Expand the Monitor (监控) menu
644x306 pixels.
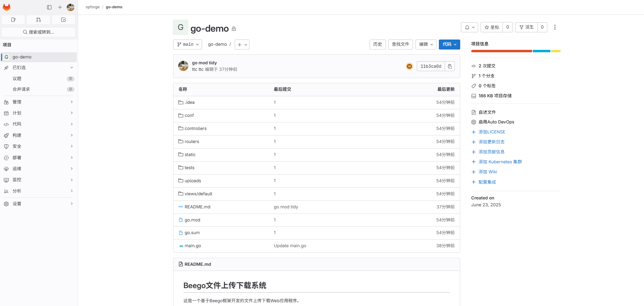point(39,180)
